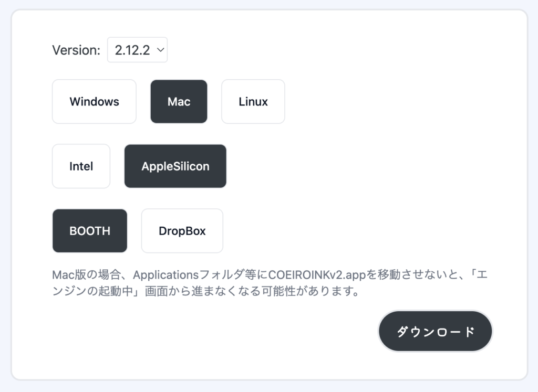Switch the platform to Linux
538x392 pixels.
(x=253, y=101)
